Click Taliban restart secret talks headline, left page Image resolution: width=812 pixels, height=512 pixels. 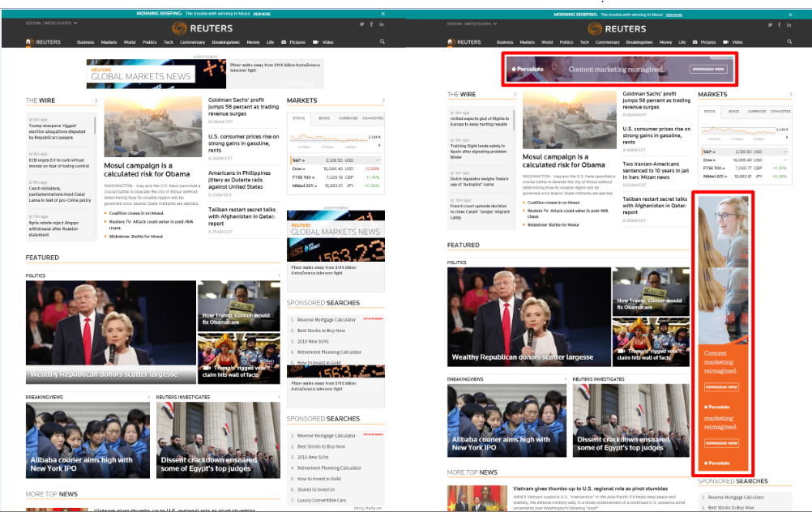241,216
